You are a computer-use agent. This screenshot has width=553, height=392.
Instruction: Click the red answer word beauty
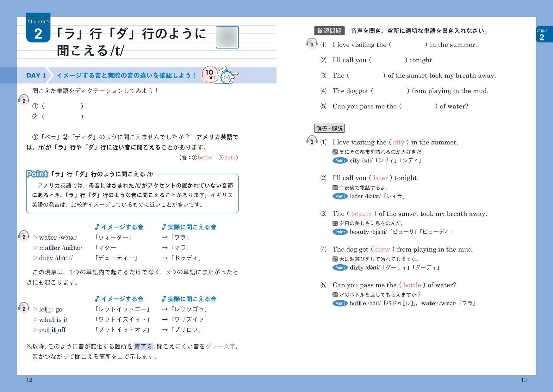[362, 214]
